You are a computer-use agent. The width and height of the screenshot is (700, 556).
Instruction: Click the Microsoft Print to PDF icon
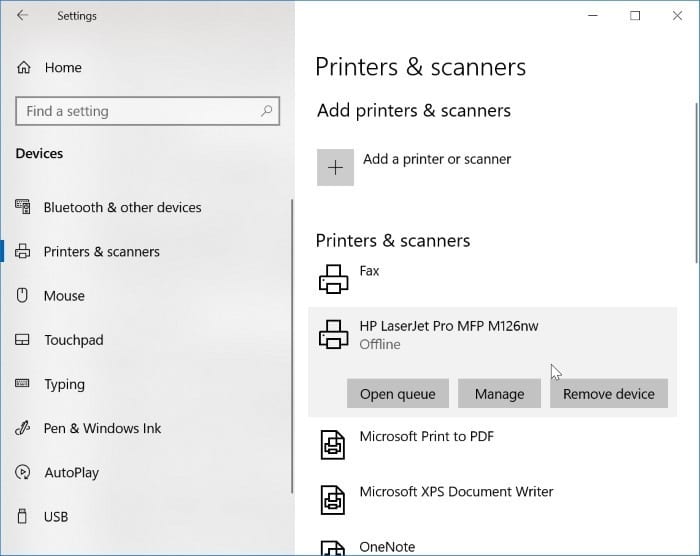click(333, 445)
